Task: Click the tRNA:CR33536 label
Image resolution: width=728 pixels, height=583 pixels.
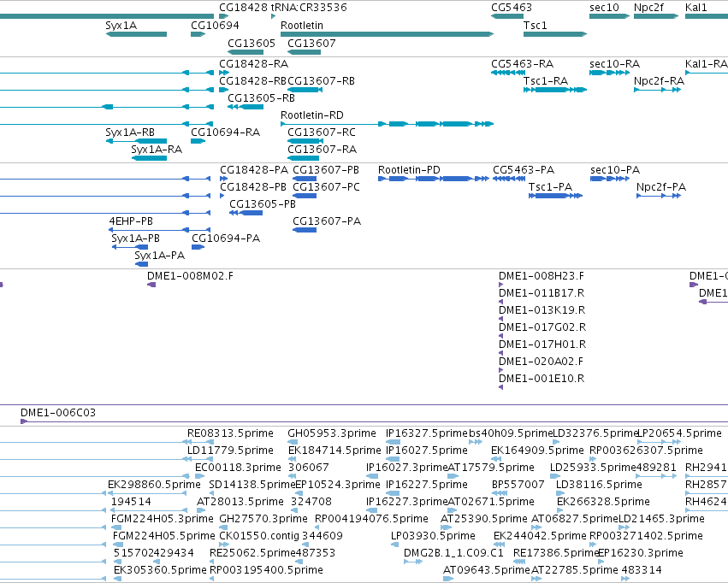Action: coord(309,8)
